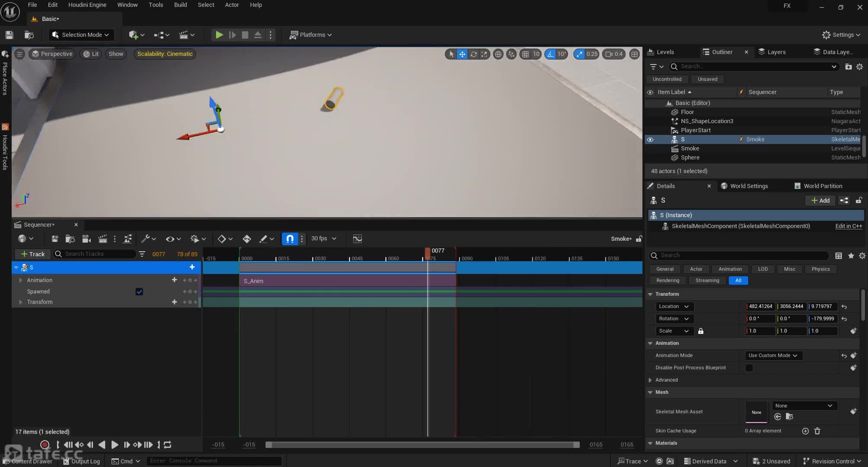The height and width of the screenshot is (467, 868).
Task: Toggle rotation snapping angle icon
Action: pyautogui.click(x=550, y=54)
